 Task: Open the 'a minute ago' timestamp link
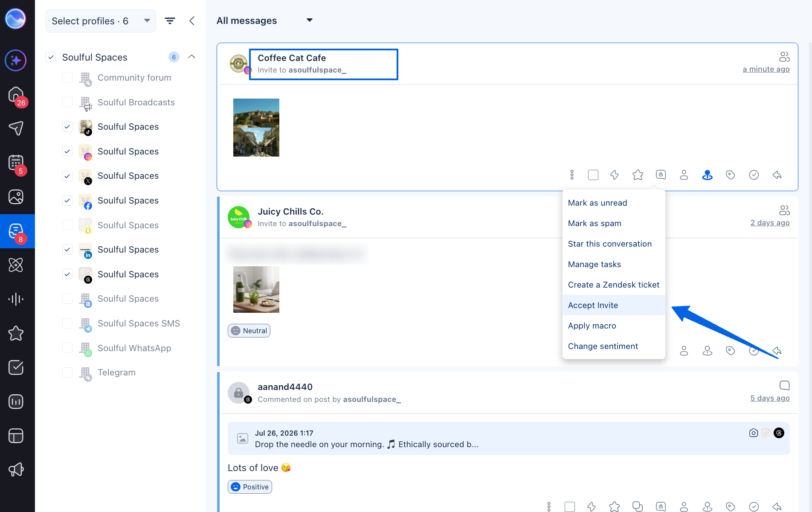point(766,69)
